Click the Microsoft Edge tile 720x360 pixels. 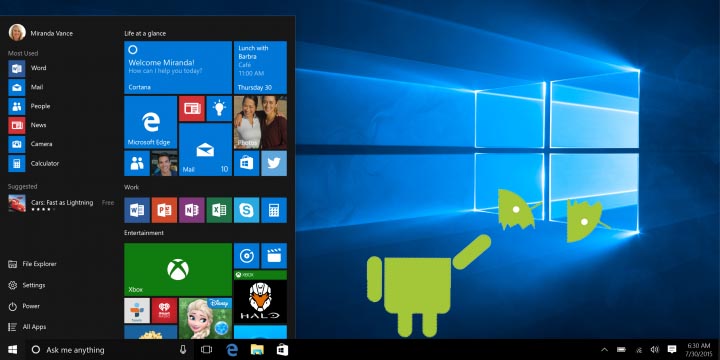click(x=150, y=122)
